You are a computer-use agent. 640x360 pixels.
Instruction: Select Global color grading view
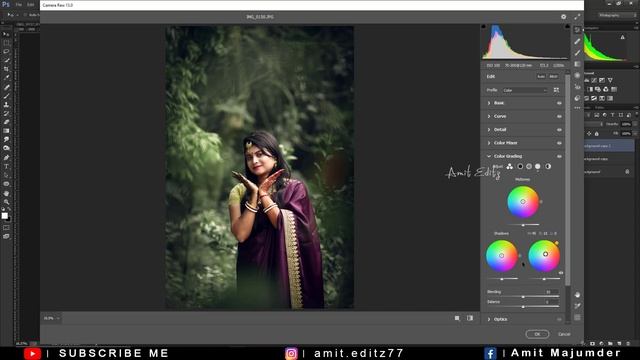pyautogui.click(x=548, y=166)
